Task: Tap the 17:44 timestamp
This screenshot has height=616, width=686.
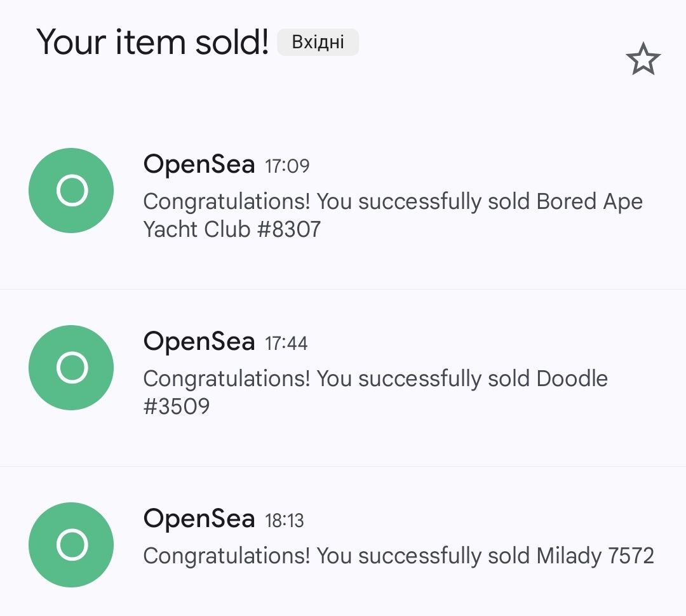Action: pyautogui.click(x=286, y=344)
